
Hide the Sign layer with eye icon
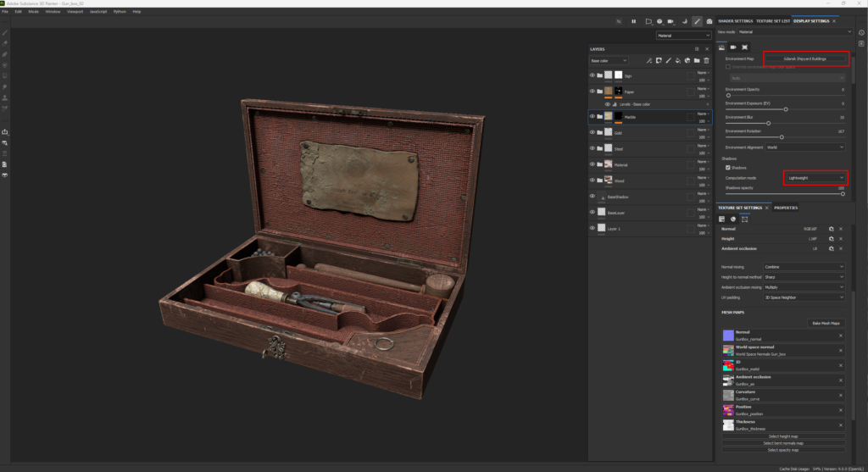point(593,75)
